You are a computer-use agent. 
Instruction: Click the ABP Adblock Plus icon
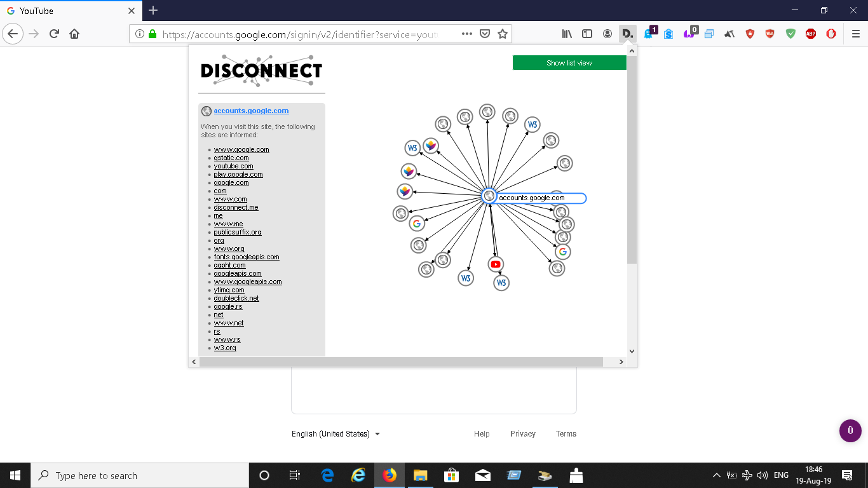point(811,34)
